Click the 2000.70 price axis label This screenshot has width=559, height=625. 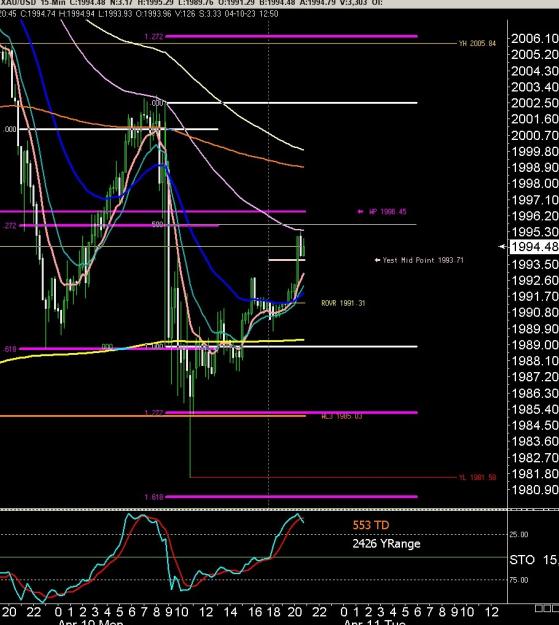pos(535,135)
